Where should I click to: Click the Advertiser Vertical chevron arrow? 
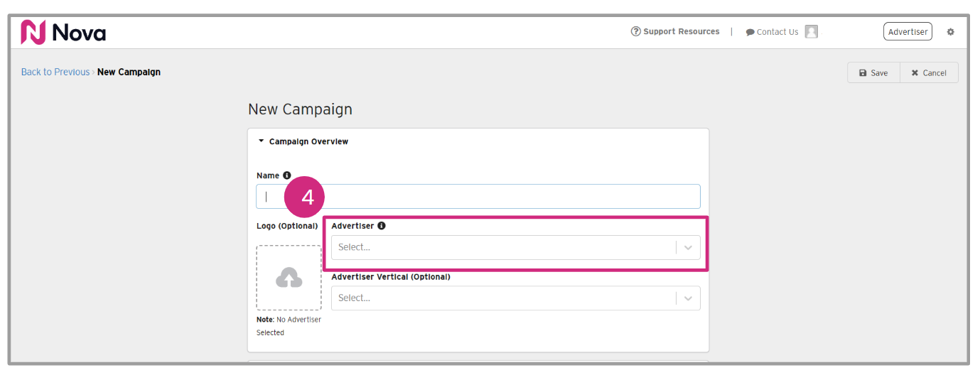pos(688,298)
